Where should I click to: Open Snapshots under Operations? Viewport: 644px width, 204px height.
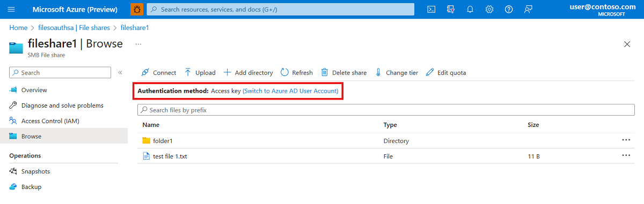coord(35,171)
